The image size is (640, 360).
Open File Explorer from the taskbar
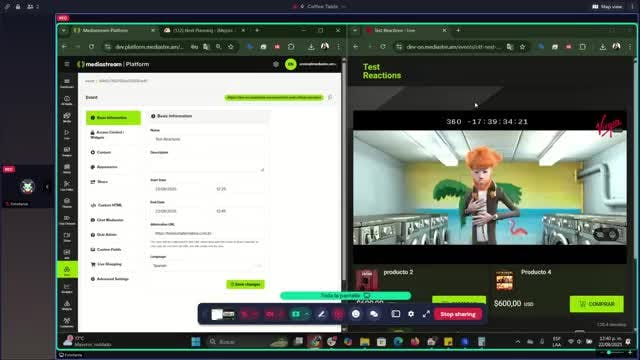click(364, 342)
